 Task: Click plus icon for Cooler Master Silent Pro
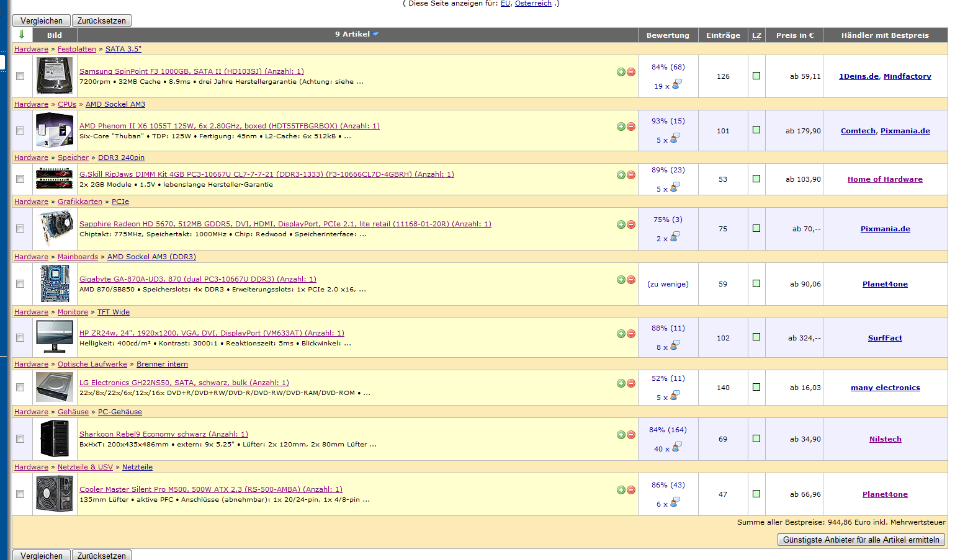pyautogui.click(x=621, y=490)
